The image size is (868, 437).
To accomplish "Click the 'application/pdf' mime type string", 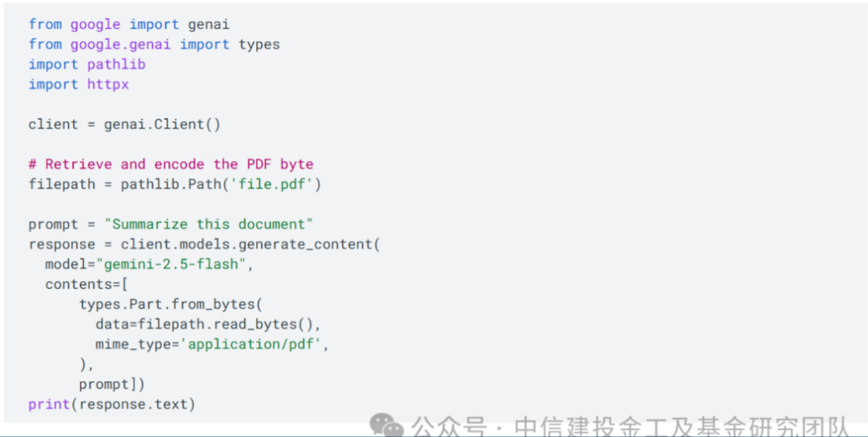I will tap(255, 344).
